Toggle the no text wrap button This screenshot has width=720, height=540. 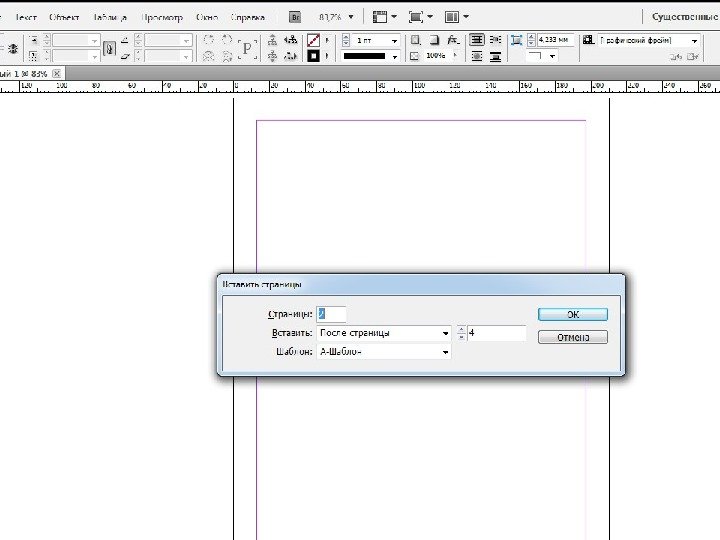point(477,40)
